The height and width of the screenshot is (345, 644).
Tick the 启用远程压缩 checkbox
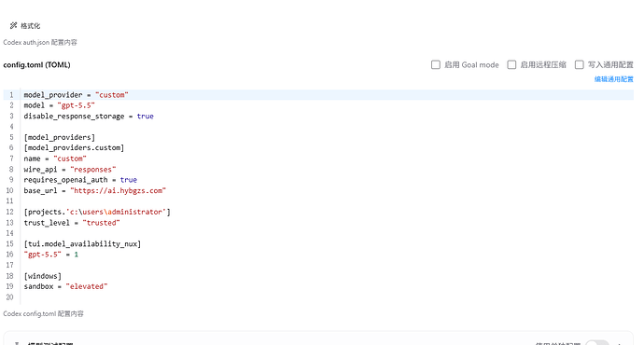(x=511, y=65)
